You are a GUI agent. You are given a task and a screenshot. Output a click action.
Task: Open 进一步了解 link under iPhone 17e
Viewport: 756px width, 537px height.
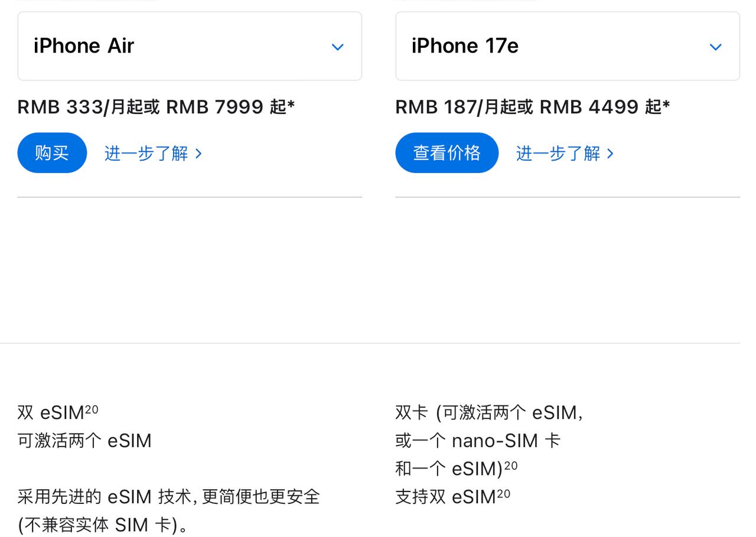point(558,153)
